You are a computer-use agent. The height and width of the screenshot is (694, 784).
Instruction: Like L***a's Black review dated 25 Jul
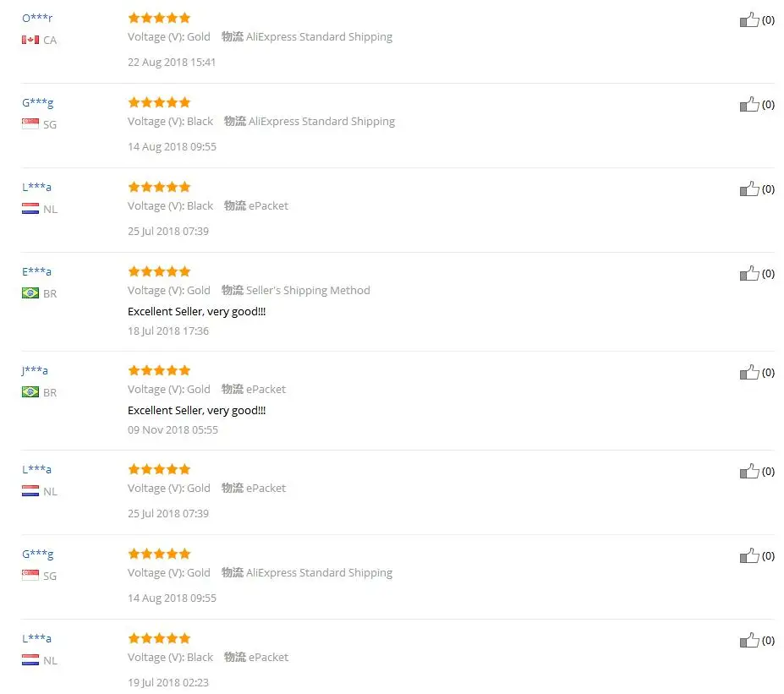[x=749, y=189]
